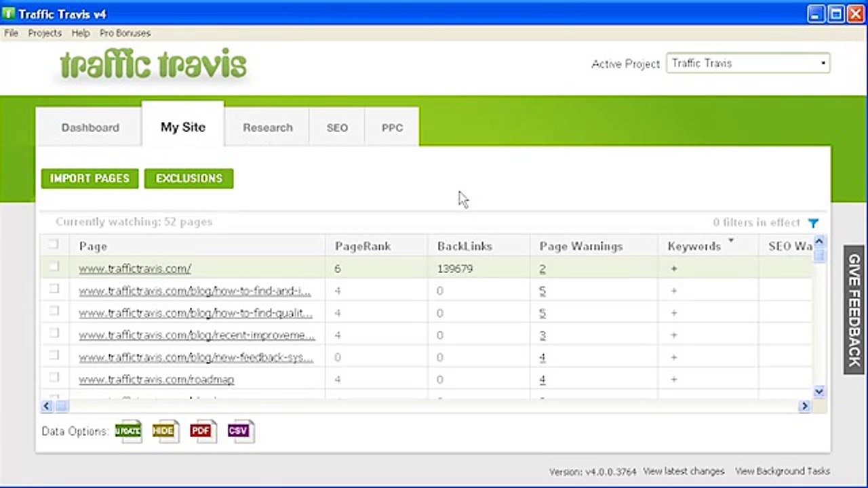Check the new-feedback-sys... row checkbox
The image size is (868, 488).
point(54,354)
